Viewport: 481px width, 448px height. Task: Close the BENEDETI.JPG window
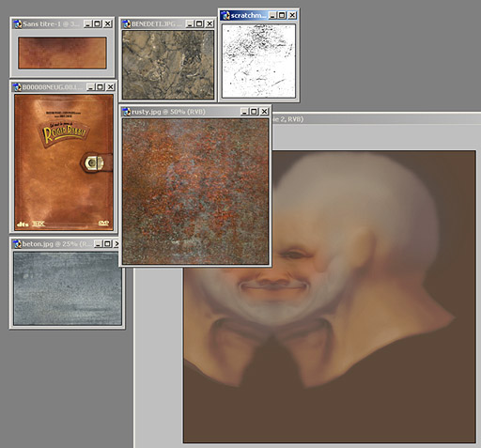[209, 23]
